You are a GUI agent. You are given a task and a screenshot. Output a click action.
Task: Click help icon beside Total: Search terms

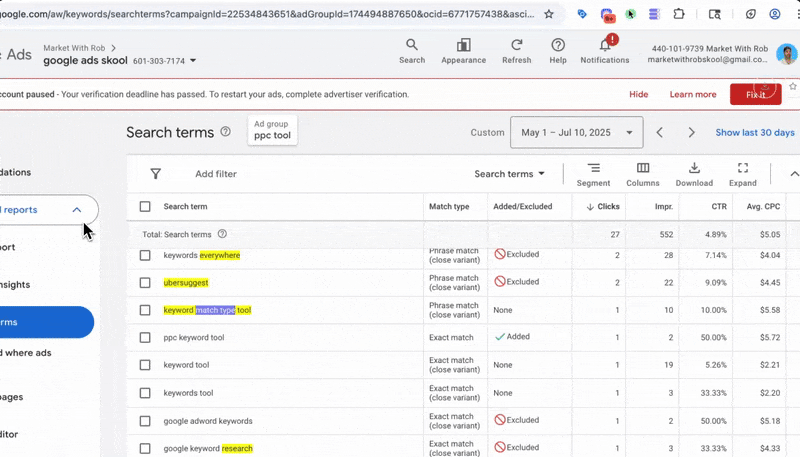pos(222,234)
